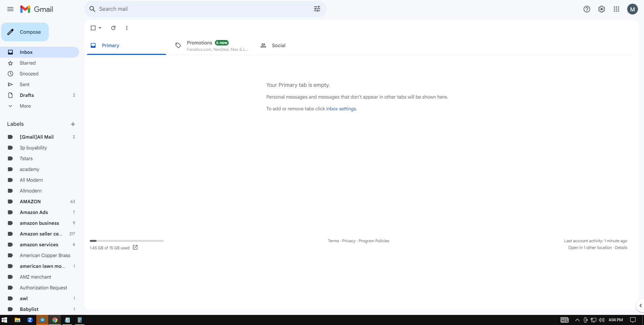Open File Explorer from taskbar
Viewport: 644px width, 325px height.
[x=17, y=320]
